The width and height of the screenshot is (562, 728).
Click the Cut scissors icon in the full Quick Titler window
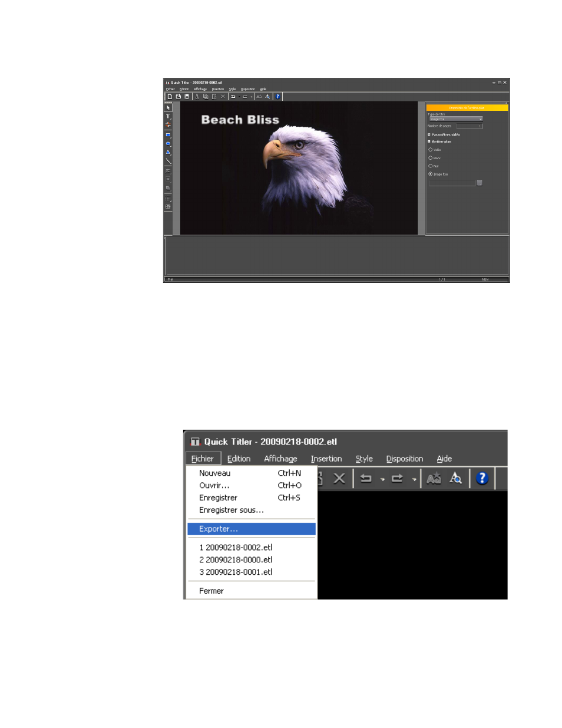click(197, 96)
